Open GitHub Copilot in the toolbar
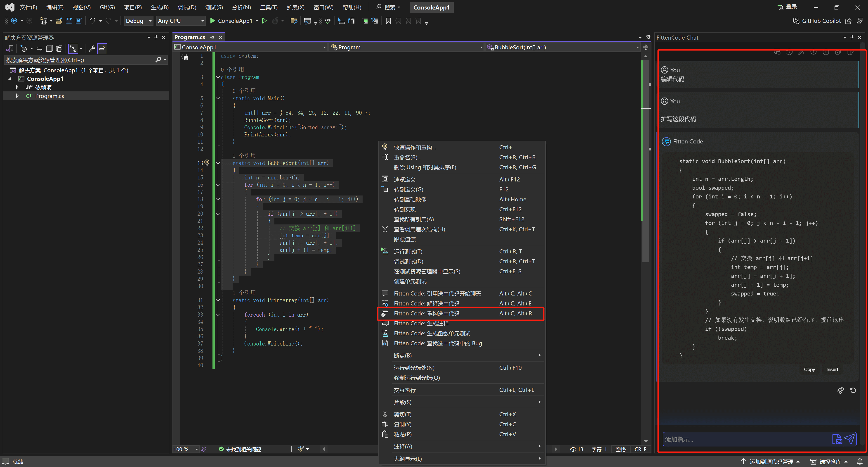The height and width of the screenshot is (467, 868). tap(817, 21)
